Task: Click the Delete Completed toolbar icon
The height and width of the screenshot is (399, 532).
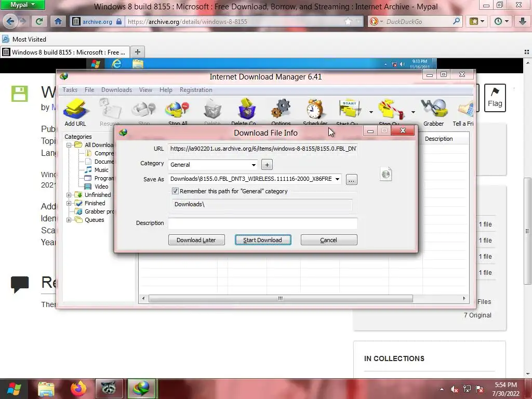Action: click(247, 109)
